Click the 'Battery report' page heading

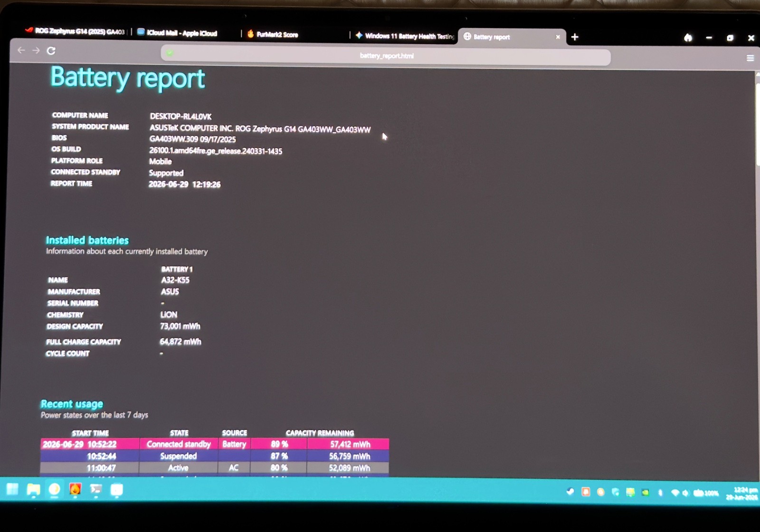(127, 78)
